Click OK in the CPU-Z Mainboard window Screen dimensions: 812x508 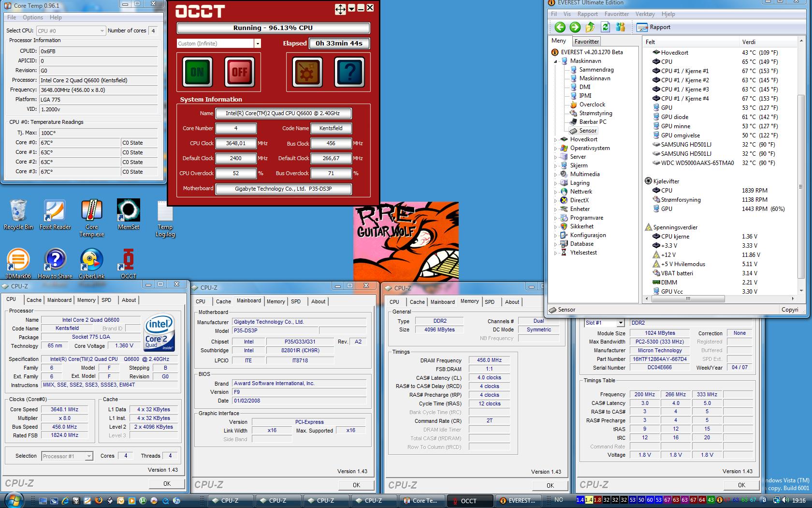pyautogui.click(x=356, y=485)
